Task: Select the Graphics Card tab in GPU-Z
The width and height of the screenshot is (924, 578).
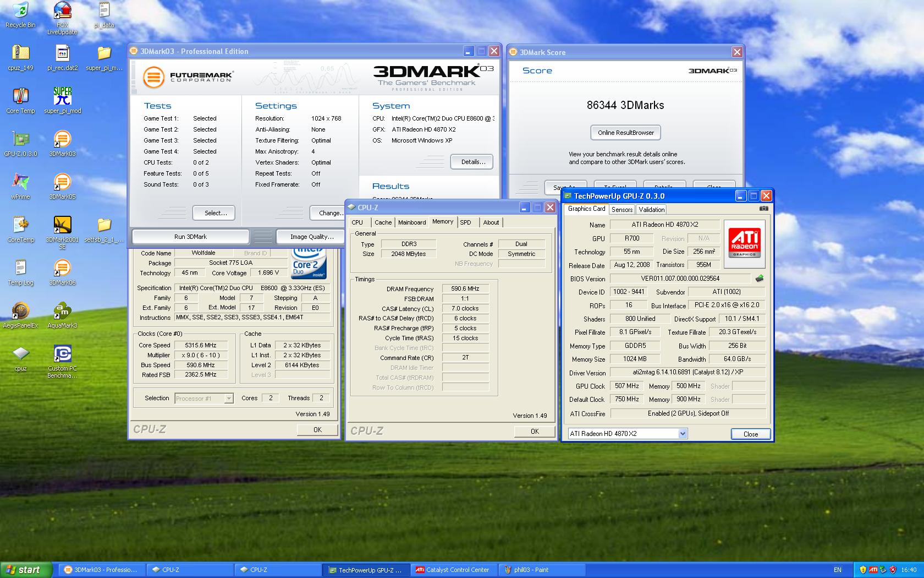Action: click(x=586, y=209)
